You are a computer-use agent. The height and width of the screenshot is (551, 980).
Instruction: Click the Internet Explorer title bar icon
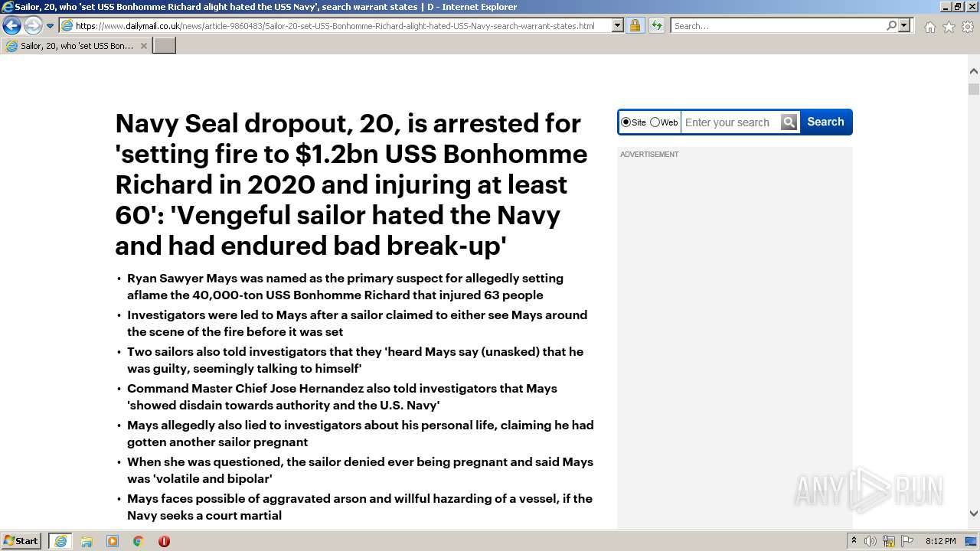tap(7, 7)
